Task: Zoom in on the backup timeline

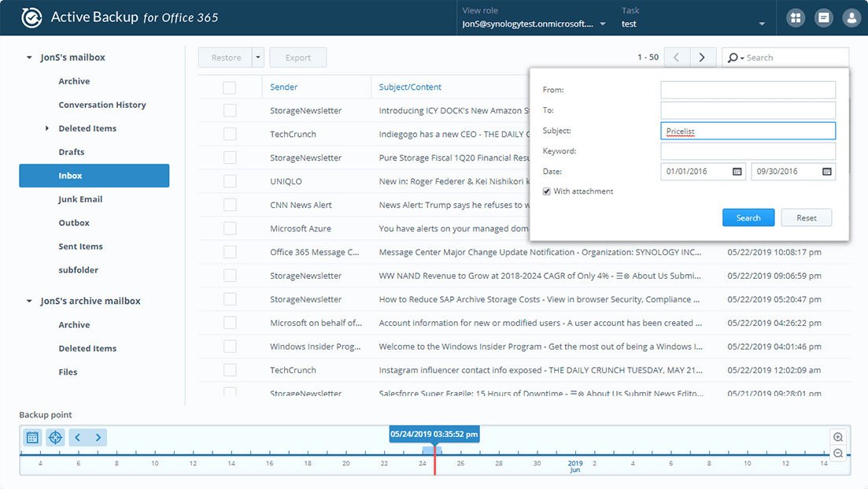Action: pyautogui.click(x=838, y=437)
